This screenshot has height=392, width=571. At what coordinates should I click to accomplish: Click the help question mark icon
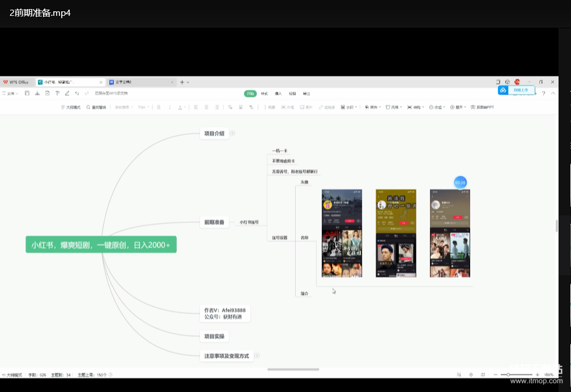click(543, 93)
